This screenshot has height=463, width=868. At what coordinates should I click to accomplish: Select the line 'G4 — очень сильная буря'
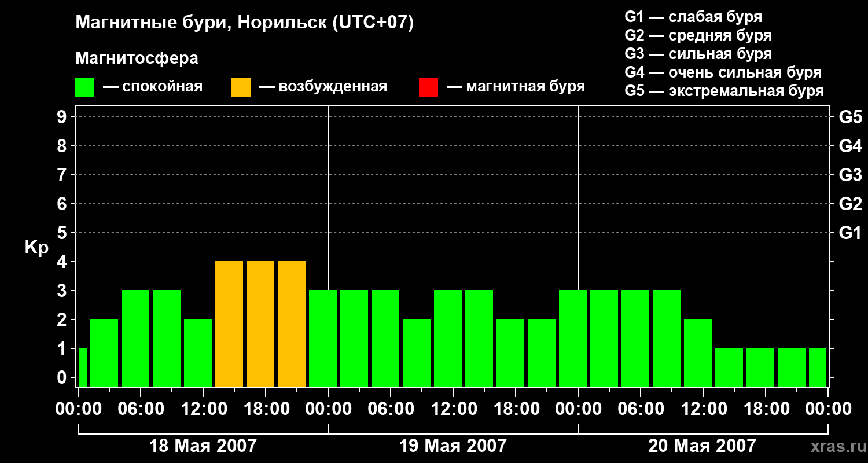[x=723, y=72]
